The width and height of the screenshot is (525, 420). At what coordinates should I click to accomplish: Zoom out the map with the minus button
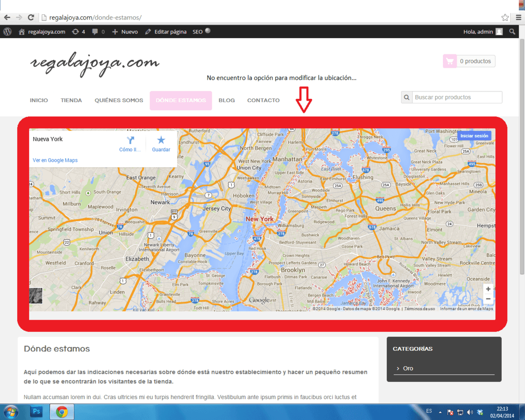coord(488,299)
